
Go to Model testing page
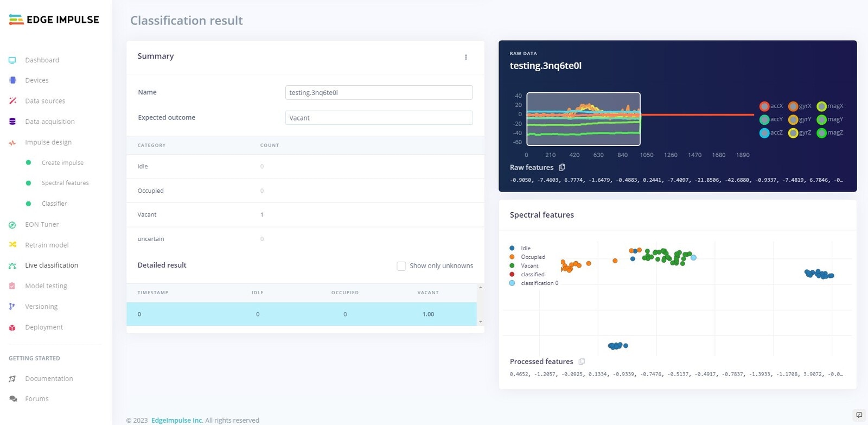point(46,286)
